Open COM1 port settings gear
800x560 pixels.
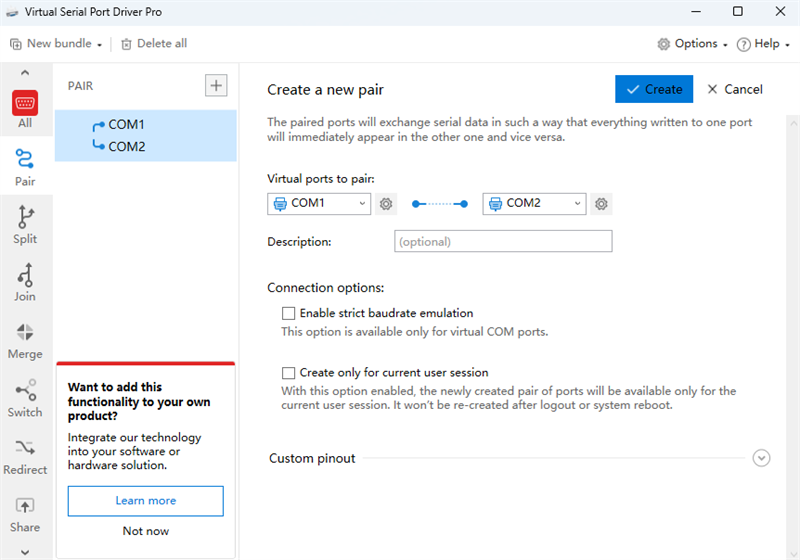pos(386,204)
